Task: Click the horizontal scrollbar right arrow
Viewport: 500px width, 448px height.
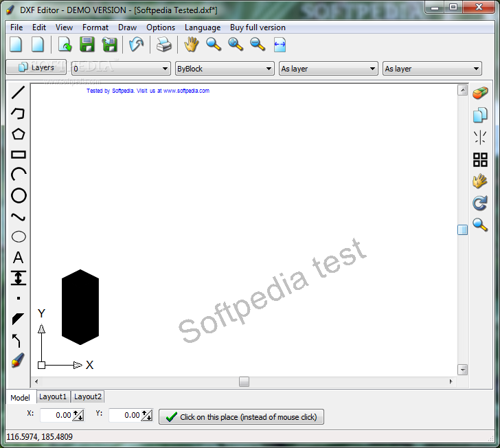Action: tap(451, 381)
